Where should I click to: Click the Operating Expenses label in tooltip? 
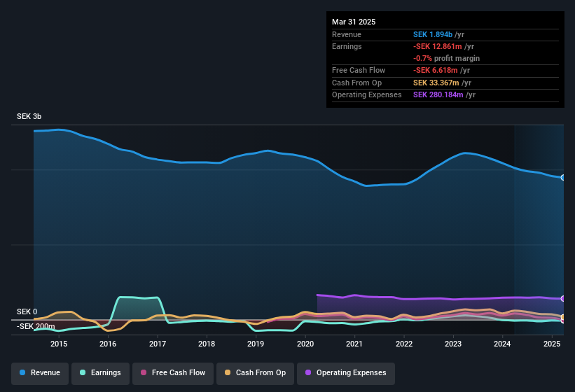coord(367,95)
